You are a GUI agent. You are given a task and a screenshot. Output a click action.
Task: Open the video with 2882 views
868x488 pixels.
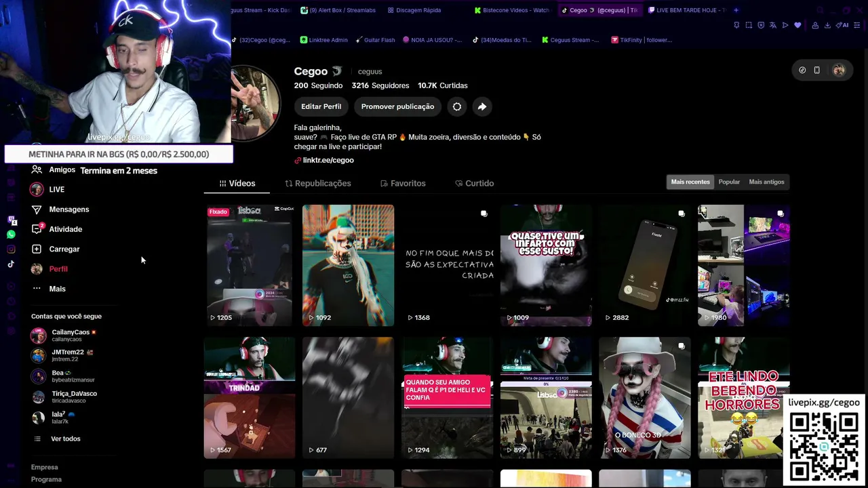click(644, 265)
